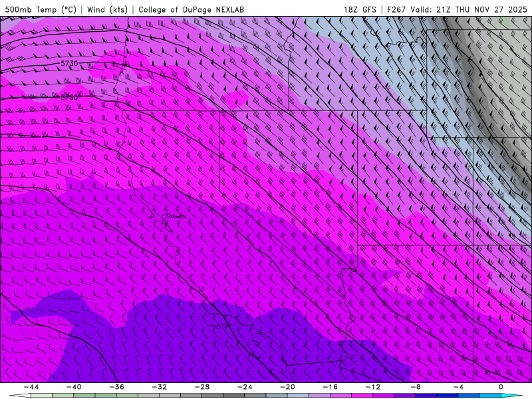Click the 0 colorbar label
The image size is (532, 399).
click(501, 387)
